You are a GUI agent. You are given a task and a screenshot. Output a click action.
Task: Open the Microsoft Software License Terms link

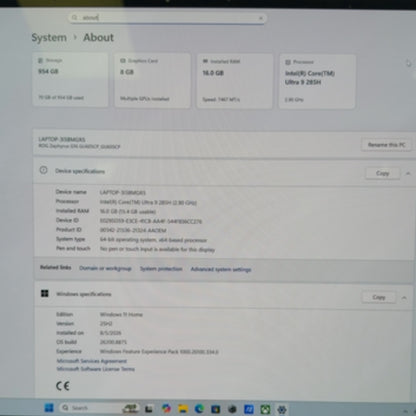[96, 369]
